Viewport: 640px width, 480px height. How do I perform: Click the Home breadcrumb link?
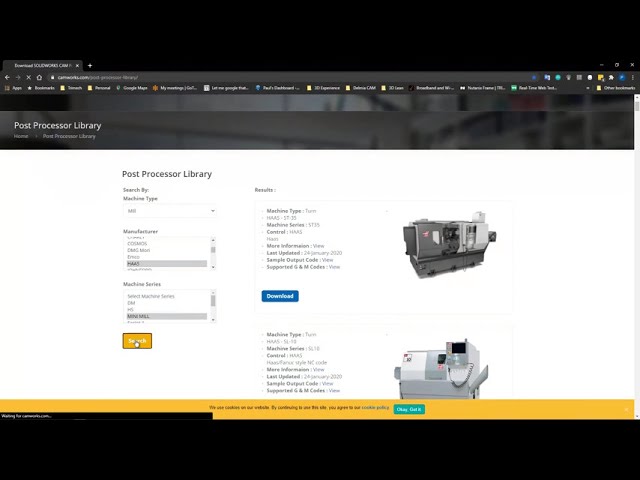21,136
